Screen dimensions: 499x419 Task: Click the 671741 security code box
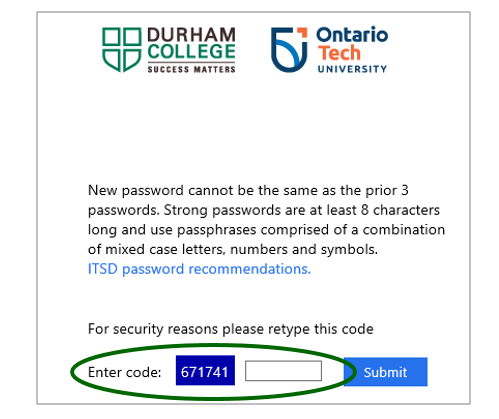(x=205, y=370)
